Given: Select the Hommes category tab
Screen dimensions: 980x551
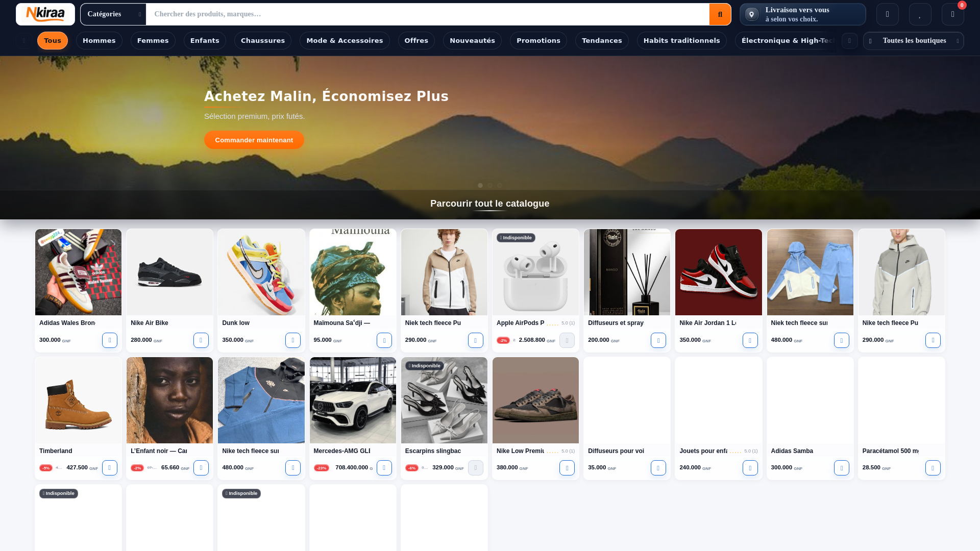Looking at the screenshot, I should point(99,41).
